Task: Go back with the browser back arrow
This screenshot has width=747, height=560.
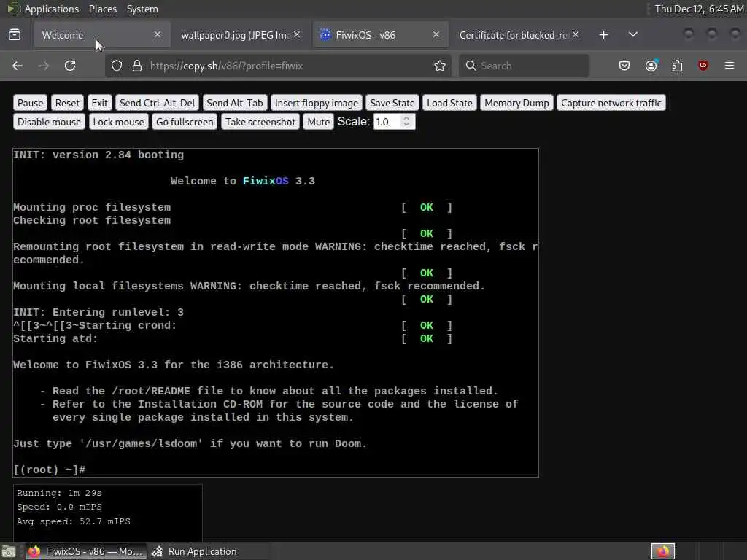Action: (18, 66)
